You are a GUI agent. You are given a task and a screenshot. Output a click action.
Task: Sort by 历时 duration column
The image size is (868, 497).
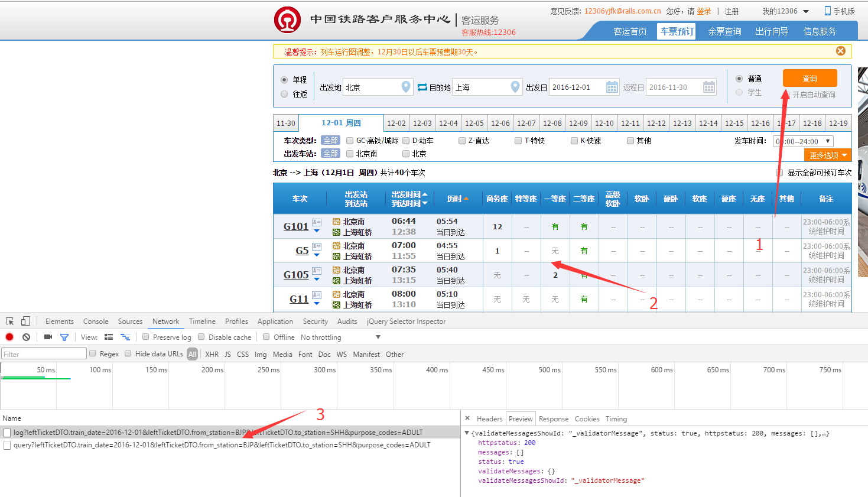pyautogui.click(x=458, y=199)
